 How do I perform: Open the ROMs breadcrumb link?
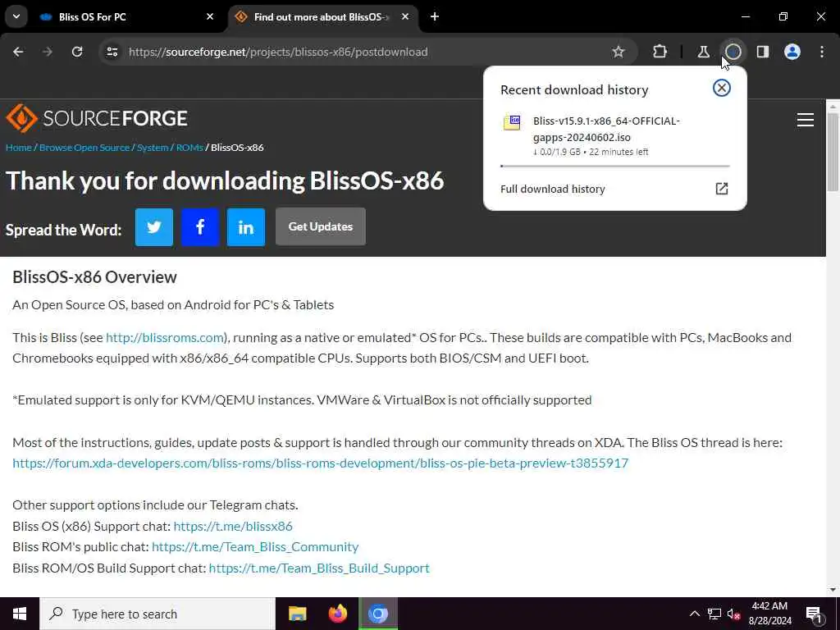[x=189, y=148]
